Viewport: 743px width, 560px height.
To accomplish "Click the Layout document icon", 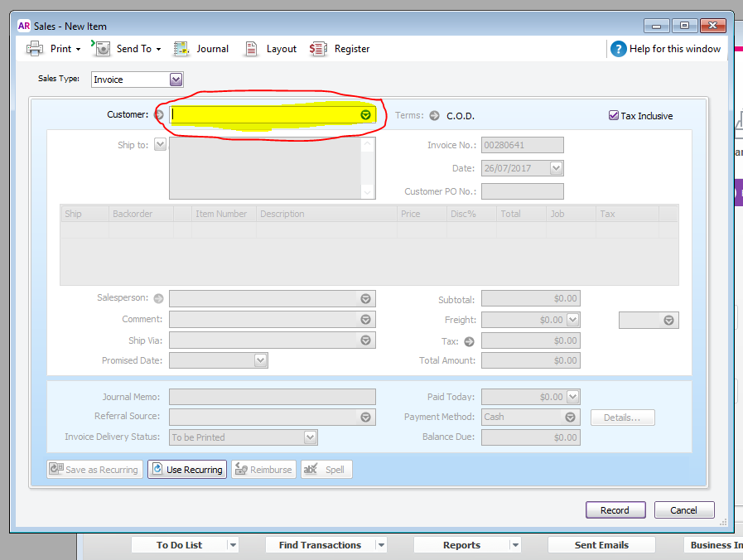I will 251,48.
